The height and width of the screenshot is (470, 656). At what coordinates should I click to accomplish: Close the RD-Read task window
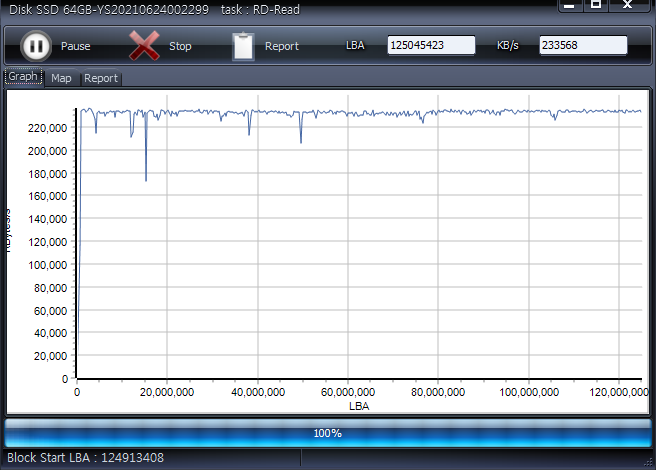(x=627, y=5)
